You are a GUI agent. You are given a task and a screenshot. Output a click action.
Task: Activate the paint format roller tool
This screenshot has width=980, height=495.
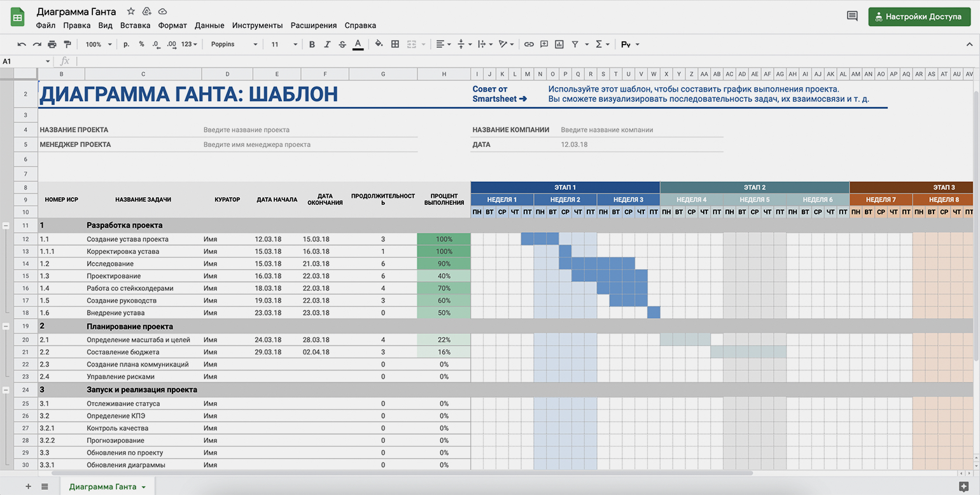pyautogui.click(x=67, y=45)
